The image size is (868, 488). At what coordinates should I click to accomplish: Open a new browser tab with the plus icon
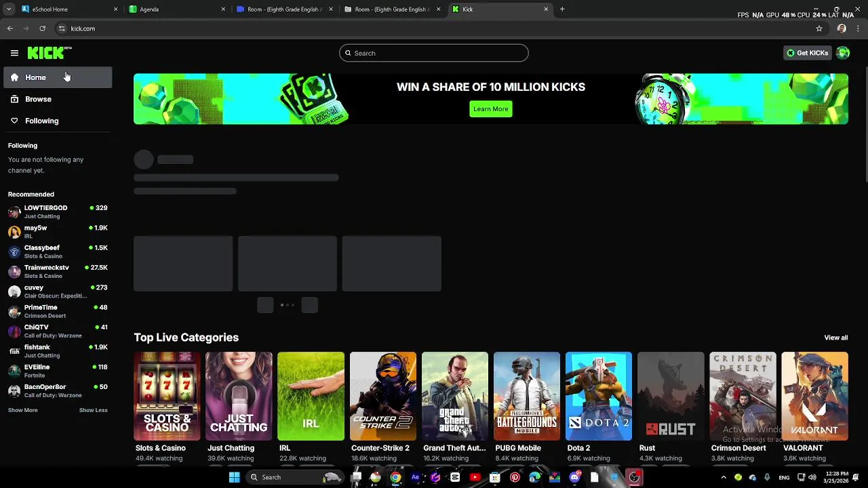pos(562,9)
